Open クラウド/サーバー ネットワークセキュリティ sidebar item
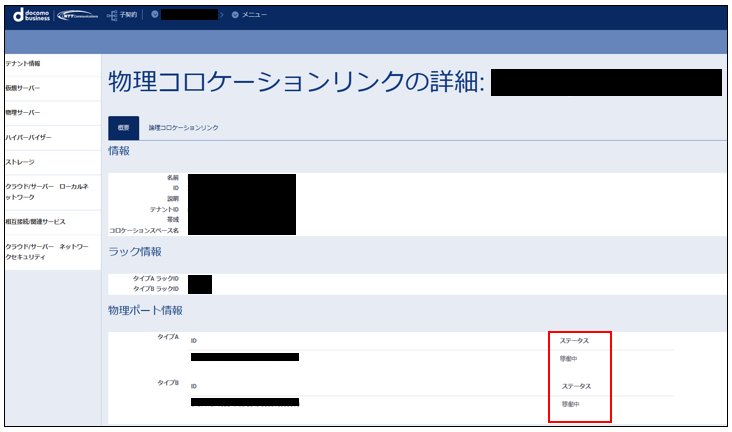Viewport: 732px width, 432px height. 48,251
